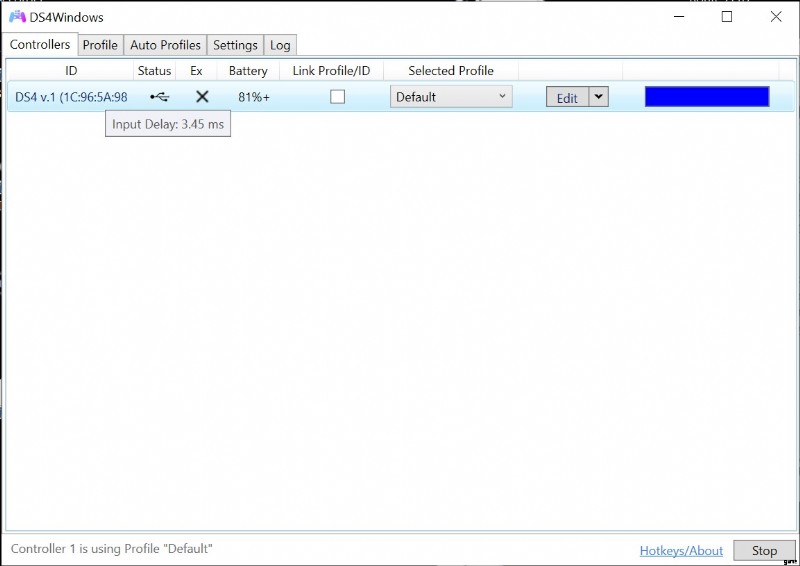Screen dimensions: 800x566
Task: Enable the Link Profile/ID checkbox
Action: pos(338,97)
